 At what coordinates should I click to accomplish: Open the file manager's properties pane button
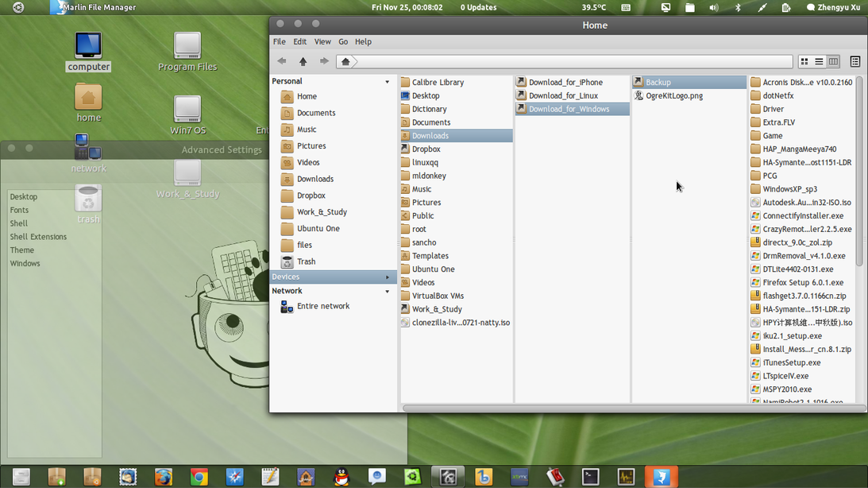pyautogui.click(x=855, y=61)
